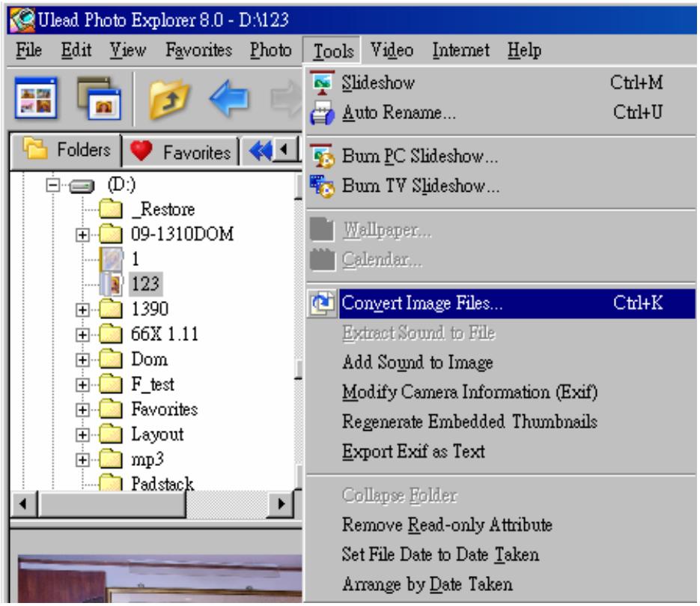The image size is (700, 606).
Task: Click the red heart Favorites icon
Action: 141,151
